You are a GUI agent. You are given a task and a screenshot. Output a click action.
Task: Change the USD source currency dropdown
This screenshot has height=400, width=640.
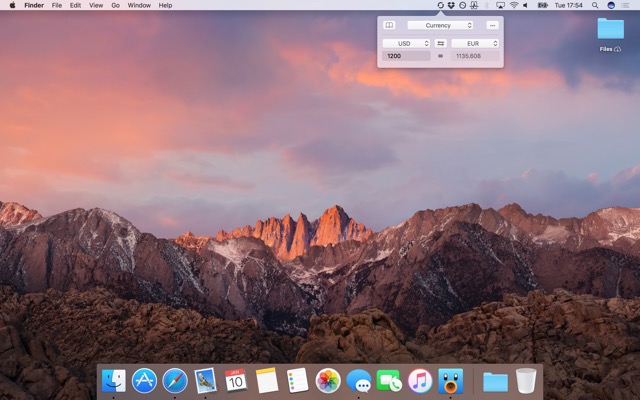(x=406, y=43)
